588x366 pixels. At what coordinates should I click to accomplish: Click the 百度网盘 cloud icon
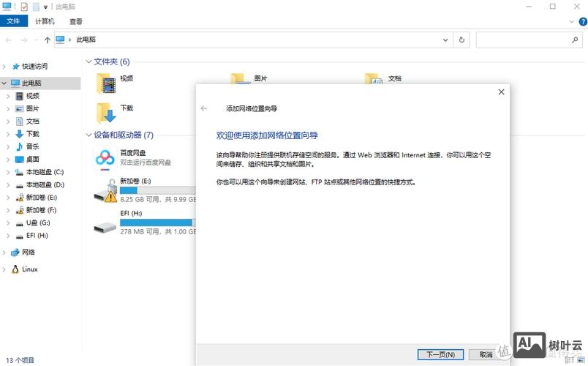pyautogui.click(x=105, y=159)
